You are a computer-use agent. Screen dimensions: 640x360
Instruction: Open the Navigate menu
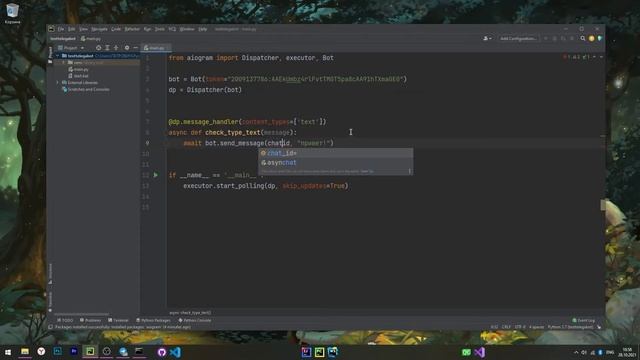coord(99,29)
